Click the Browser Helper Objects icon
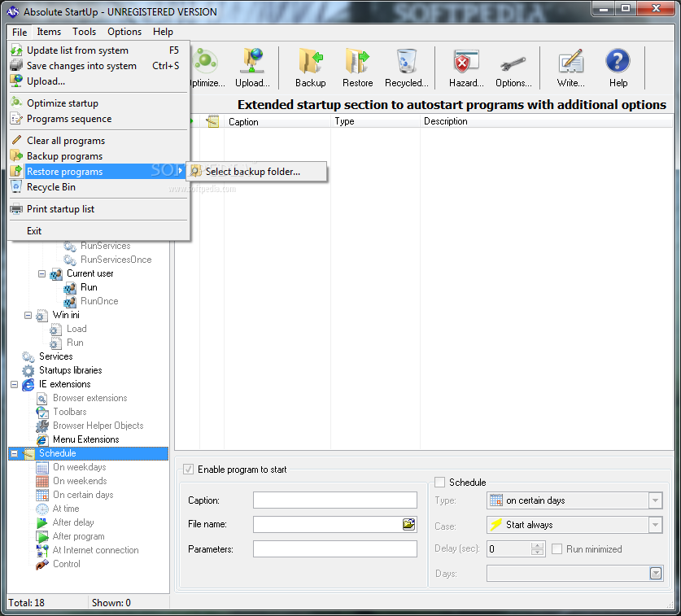The width and height of the screenshot is (681, 616). pyautogui.click(x=42, y=426)
